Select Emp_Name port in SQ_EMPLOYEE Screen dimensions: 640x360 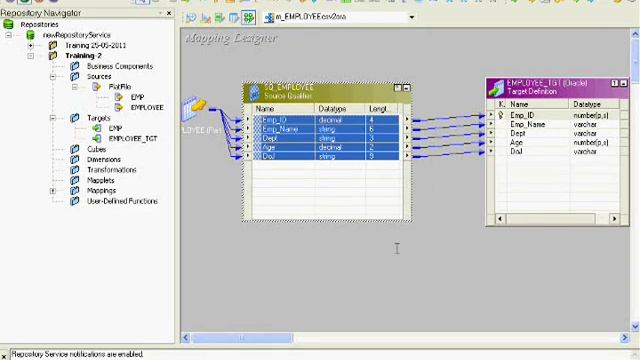coord(326,129)
